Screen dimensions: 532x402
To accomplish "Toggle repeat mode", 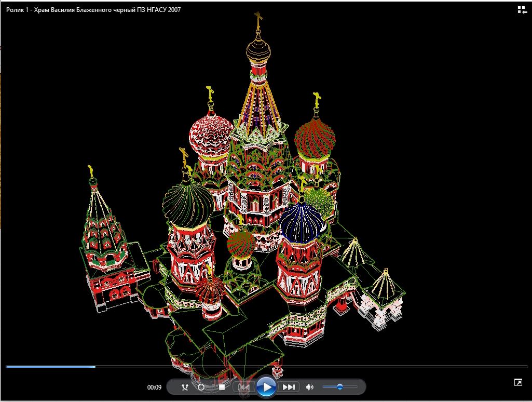I will pyautogui.click(x=201, y=387).
